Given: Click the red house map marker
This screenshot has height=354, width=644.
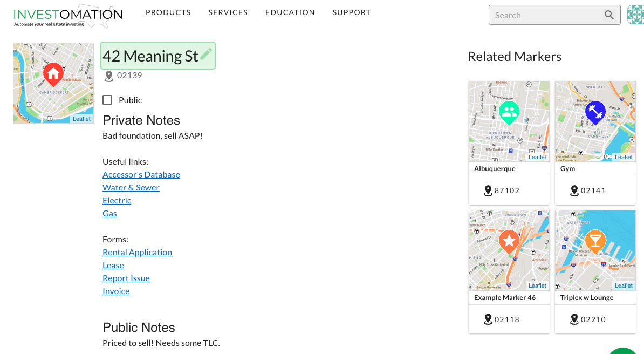Looking at the screenshot, I should coord(53,73).
